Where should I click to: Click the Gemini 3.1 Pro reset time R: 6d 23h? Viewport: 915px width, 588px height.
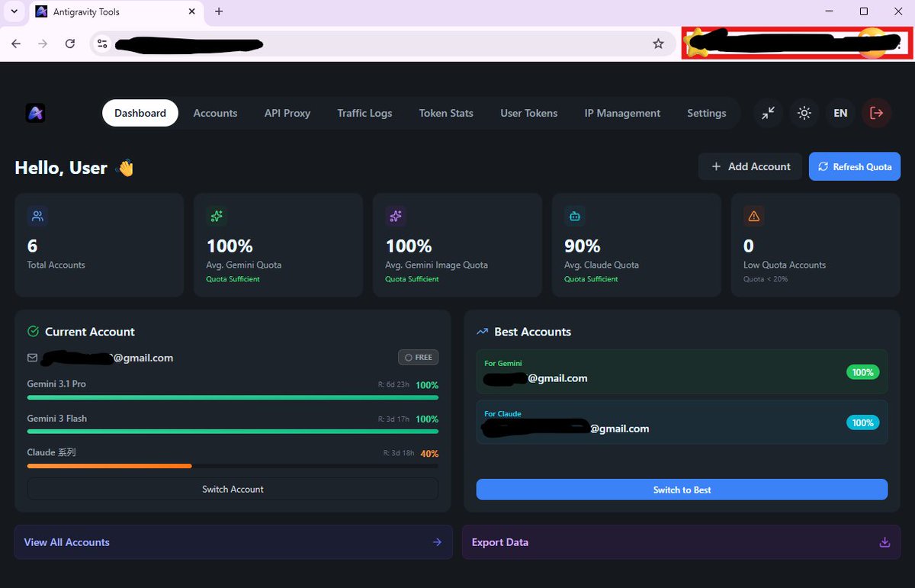[393, 385]
